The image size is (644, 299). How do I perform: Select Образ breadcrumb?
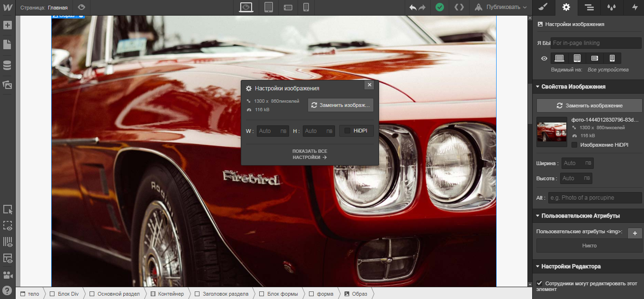click(356, 294)
